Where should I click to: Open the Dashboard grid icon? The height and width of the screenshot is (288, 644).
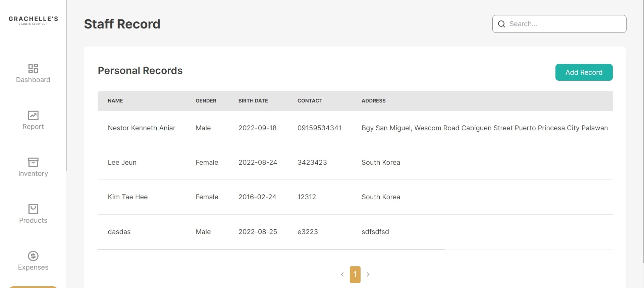coord(33,68)
